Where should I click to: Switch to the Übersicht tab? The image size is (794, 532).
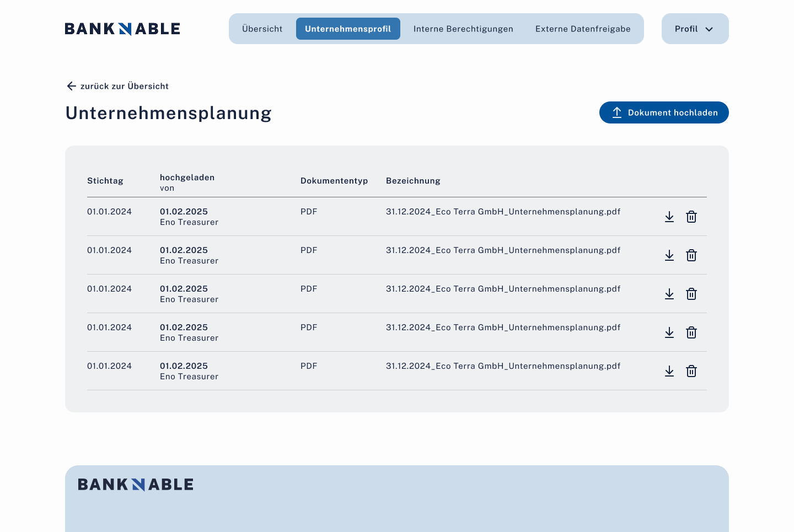[x=262, y=29]
